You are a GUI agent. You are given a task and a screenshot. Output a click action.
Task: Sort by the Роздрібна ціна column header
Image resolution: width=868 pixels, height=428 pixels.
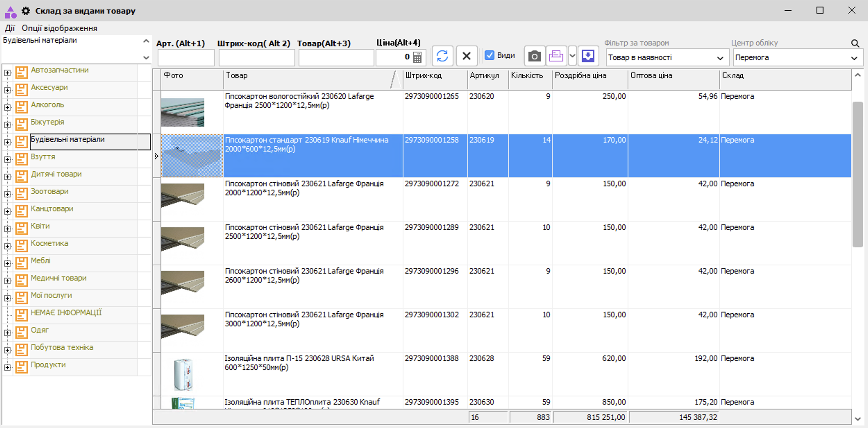coord(580,76)
